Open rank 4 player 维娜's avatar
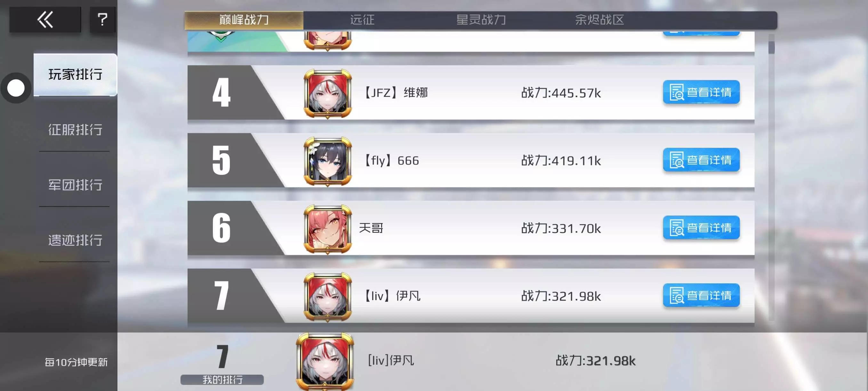The width and height of the screenshot is (868, 391). pos(327,94)
